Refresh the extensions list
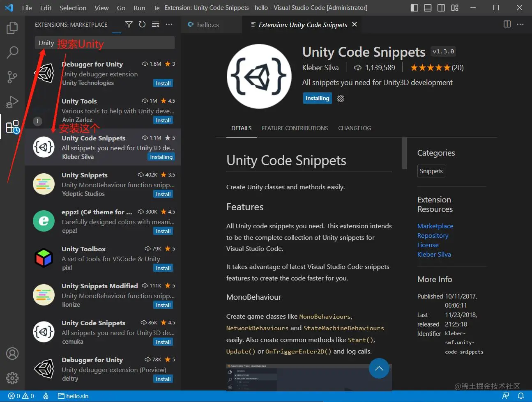The image size is (532, 402). (142, 24)
